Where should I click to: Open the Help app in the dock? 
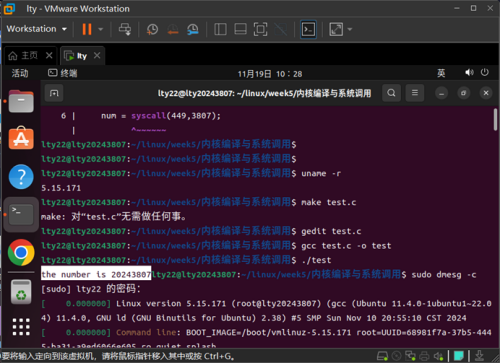pyautogui.click(x=21, y=177)
